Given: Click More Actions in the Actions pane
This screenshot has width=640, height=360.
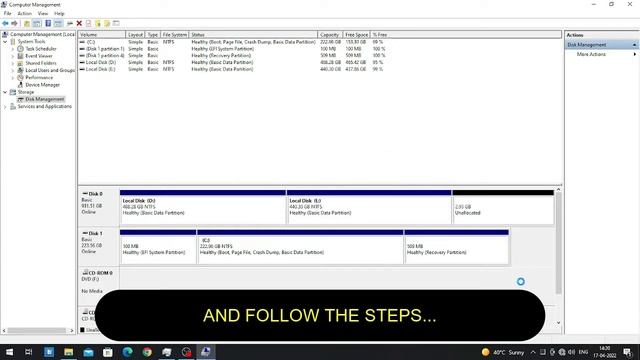Looking at the screenshot, I should point(591,54).
